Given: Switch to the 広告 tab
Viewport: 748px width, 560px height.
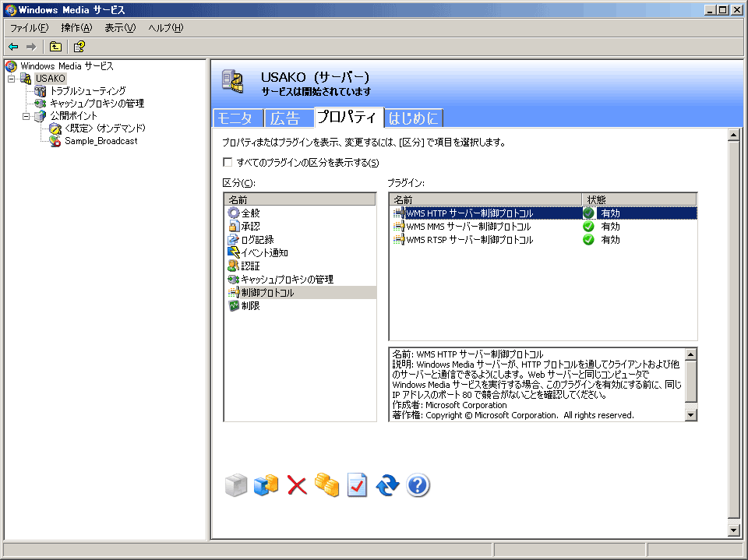Looking at the screenshot, I should (289, 118).
